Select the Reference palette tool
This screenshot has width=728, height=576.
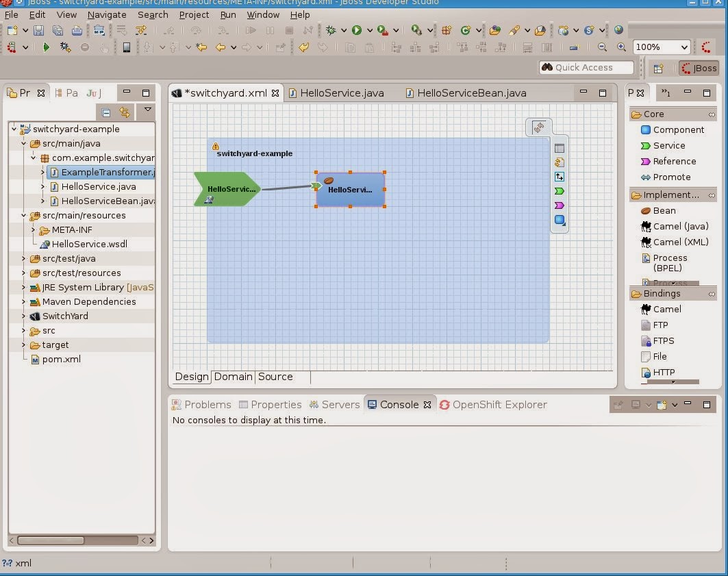point(668,162)
